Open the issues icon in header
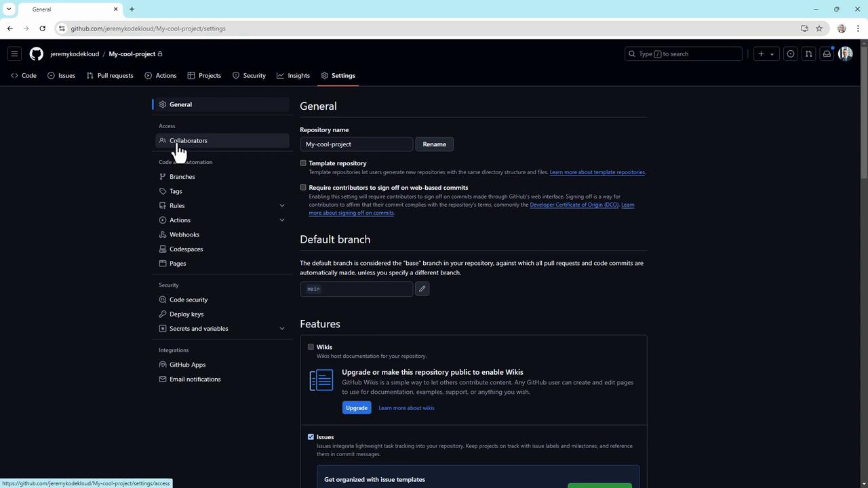 click(x=791, y=54)
